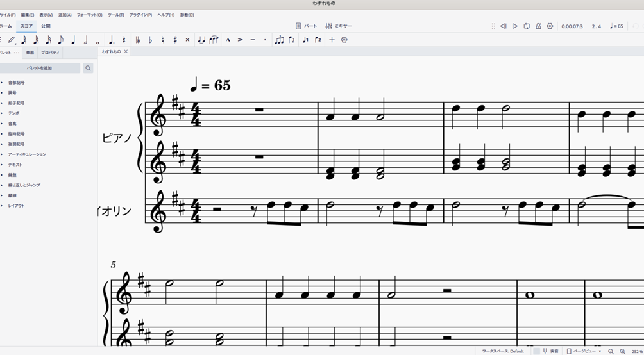Image resolution: width=644 pixels, height=355 pixels.
Task: Switch to the プロパティ tab
Action: 50,53
